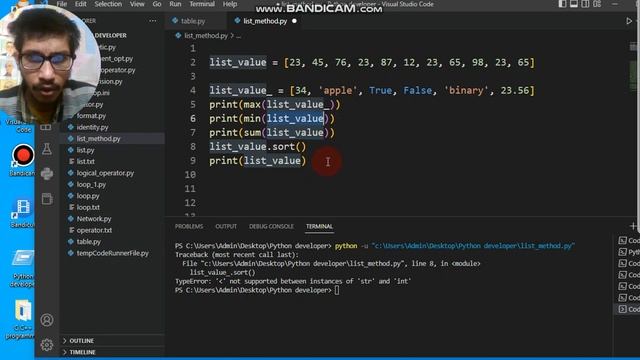Run Python file with the play button
The height and width of the screenshot is (360, 640).
coord(629,21)
